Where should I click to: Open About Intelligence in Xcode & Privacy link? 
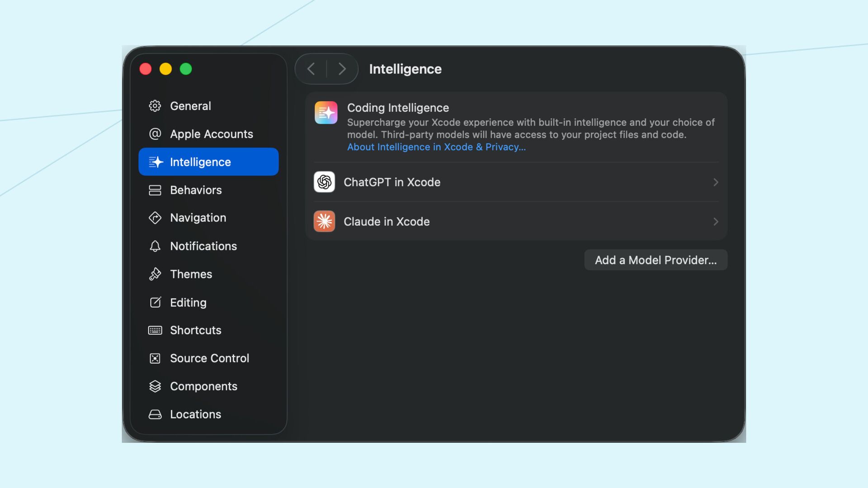(x=436, y=147)
